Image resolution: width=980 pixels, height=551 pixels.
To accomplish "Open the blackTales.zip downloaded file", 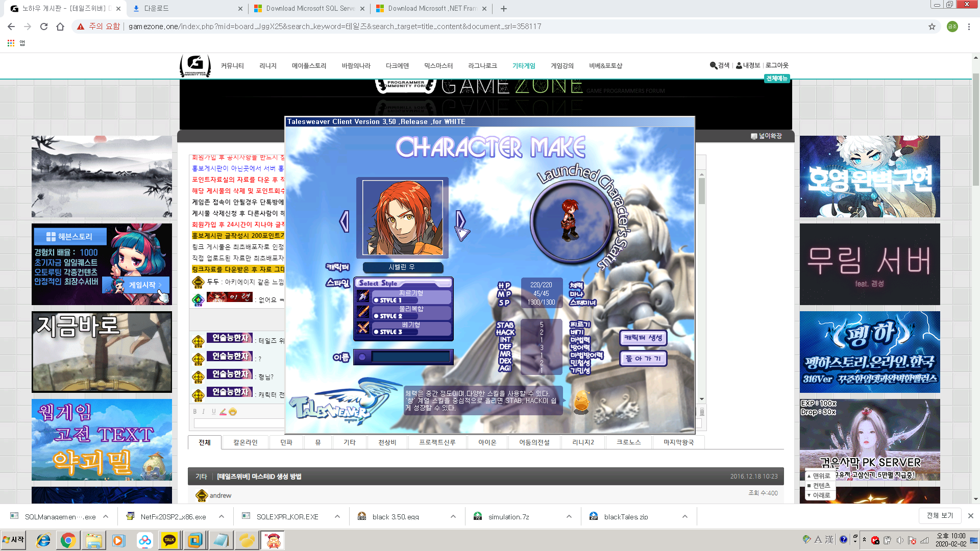I will (626, 517).
